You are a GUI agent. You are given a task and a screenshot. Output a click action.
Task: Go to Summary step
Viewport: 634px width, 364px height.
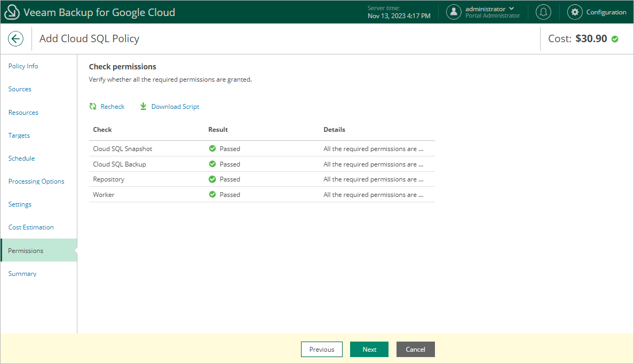[22, 274]
